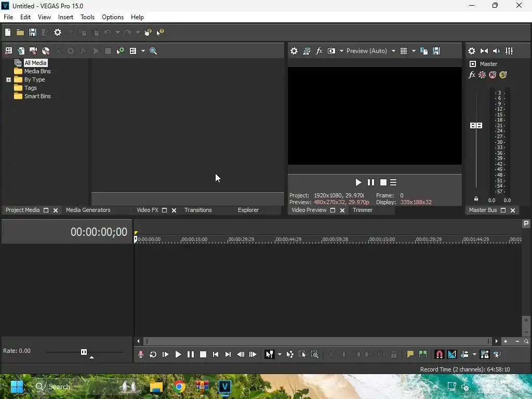Open Mixing Console icon in Master Bus
The image size is (532, 399).
click(x=509, y=51)
